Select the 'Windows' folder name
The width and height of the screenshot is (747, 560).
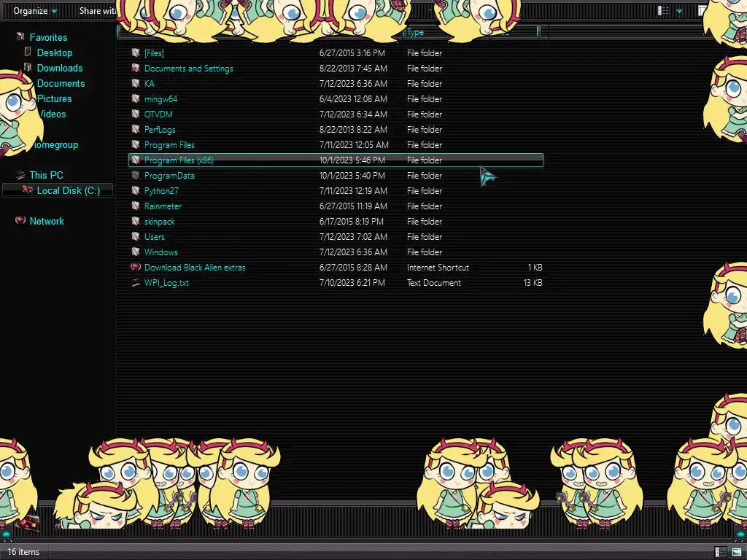pos(160,252)
